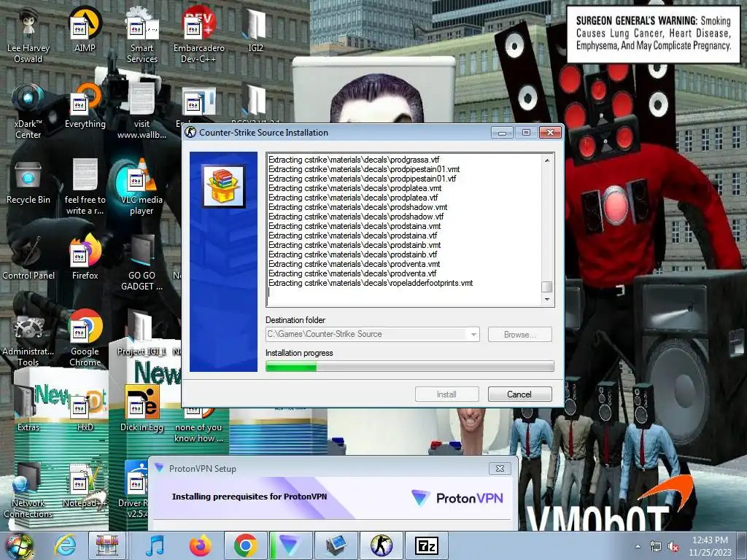
Task: Click log line 'prodgrassa.vtf'
Action: click(354, 160)
